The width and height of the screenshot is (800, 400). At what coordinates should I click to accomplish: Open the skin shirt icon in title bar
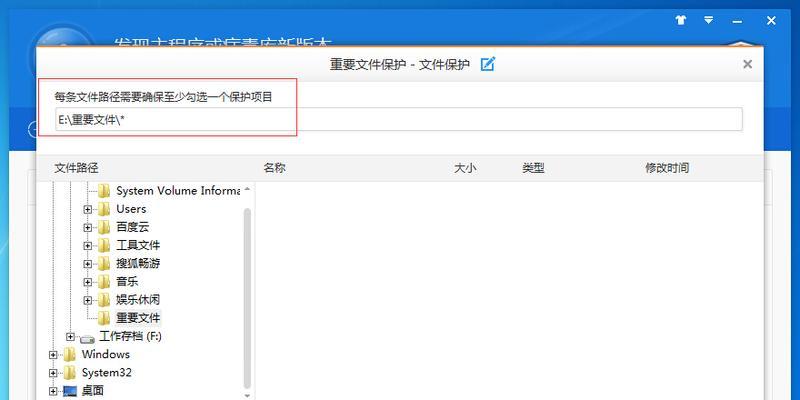pyautogui.click(x=681, y=20)
